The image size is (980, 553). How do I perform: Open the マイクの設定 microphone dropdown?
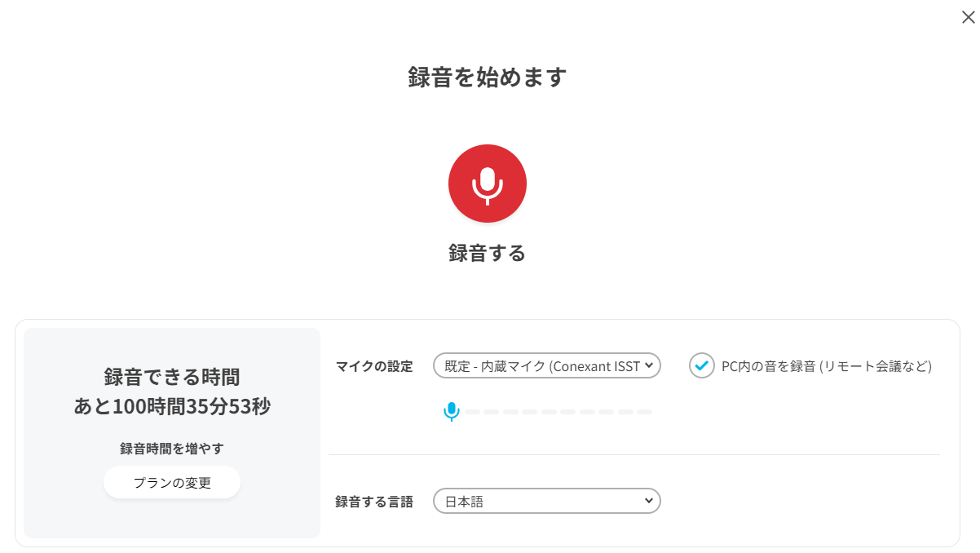pyautogui.click(x=547, y=366)
